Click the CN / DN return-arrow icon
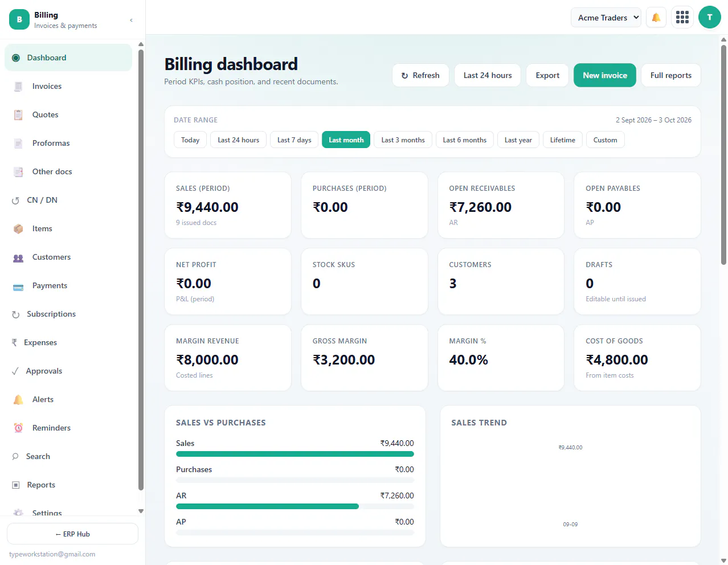728x565 pixels. 15,200
